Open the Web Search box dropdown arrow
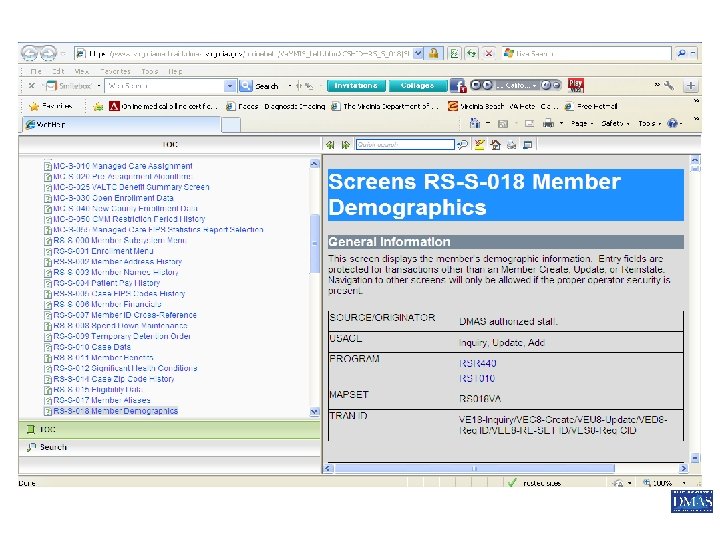 click(230, 86)
